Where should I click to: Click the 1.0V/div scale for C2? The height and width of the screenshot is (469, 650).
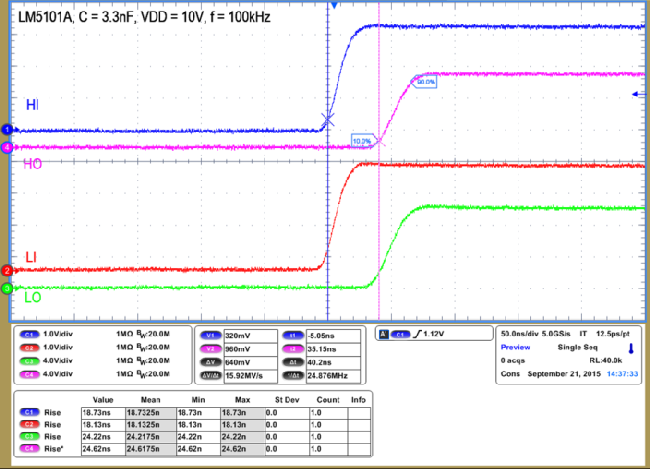[58, 347]
